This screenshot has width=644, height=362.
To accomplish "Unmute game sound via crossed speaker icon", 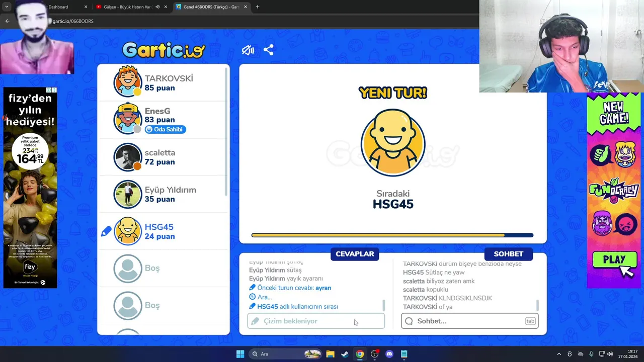I will (248, 50).
